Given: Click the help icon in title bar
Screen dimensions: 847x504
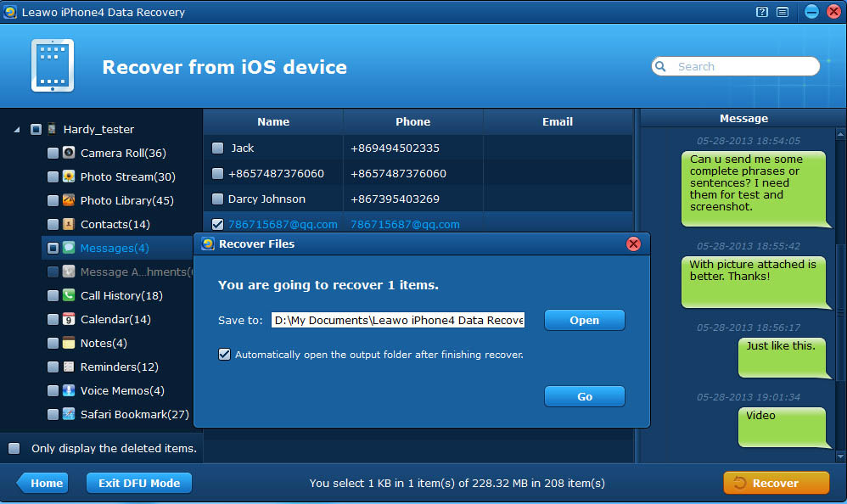Looking at the screenshot, I should (761, 12).
